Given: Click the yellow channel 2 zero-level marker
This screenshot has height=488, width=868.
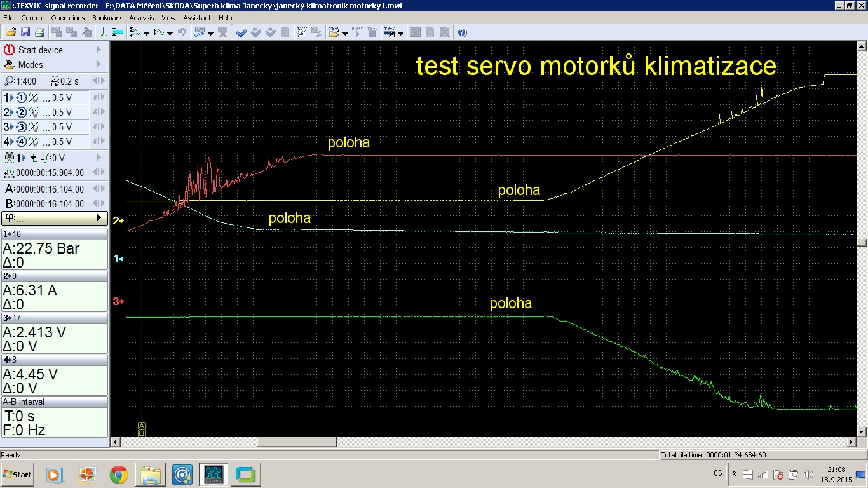Looking at the screenshot, I should [x=118, y=220].
